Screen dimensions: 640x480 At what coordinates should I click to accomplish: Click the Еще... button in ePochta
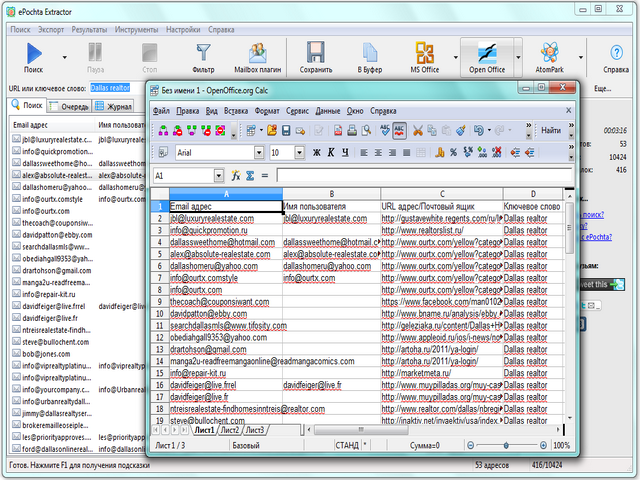(x=602, y=89)
